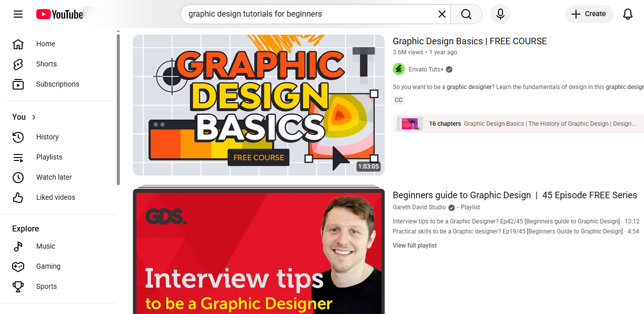Screen dimensions: 644x314
Task: Select Subscriptions in the sidebar
Action: [57, 84]
